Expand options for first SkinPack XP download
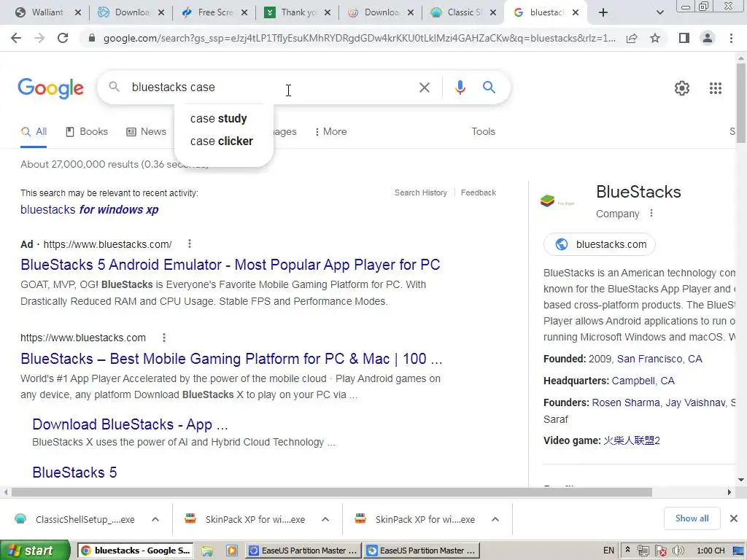The width and height of the screenshot is (747, 560). 325,519
